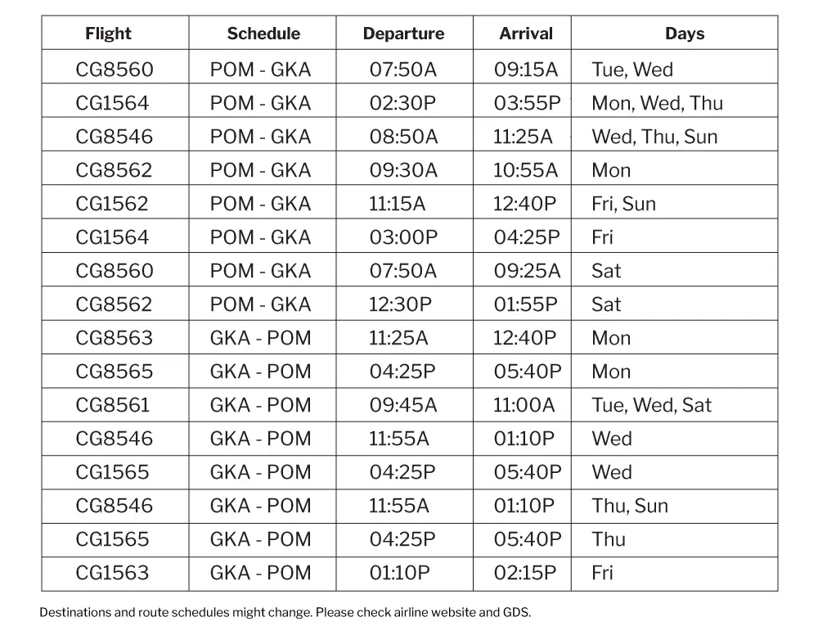
Task: Click the schedule change disclaimer text
Action: point(285,612)
